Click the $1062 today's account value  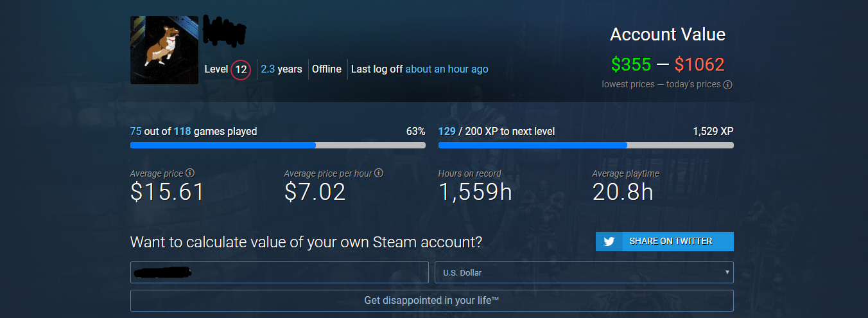tap(700, 64)
